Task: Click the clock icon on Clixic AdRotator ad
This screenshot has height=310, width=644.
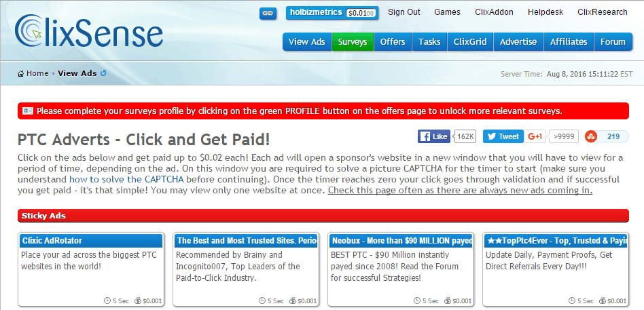Action: point(107,301)
